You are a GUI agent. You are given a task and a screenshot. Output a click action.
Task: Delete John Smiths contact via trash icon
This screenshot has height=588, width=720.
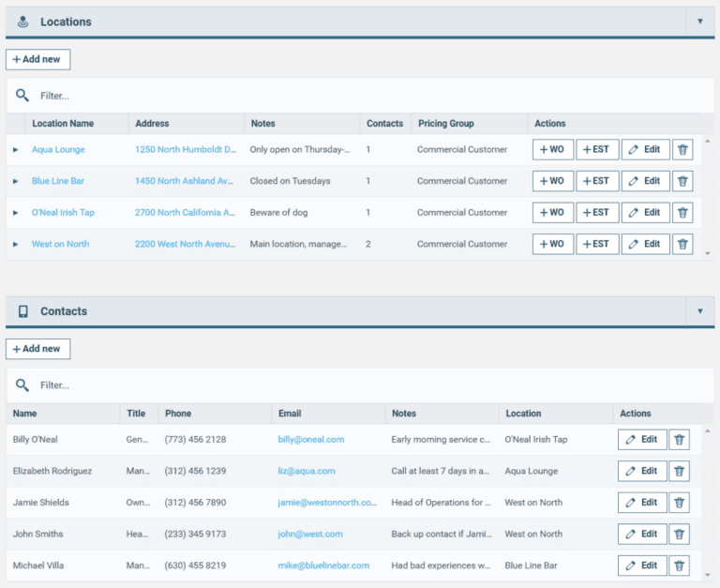[x=680, y=535]
